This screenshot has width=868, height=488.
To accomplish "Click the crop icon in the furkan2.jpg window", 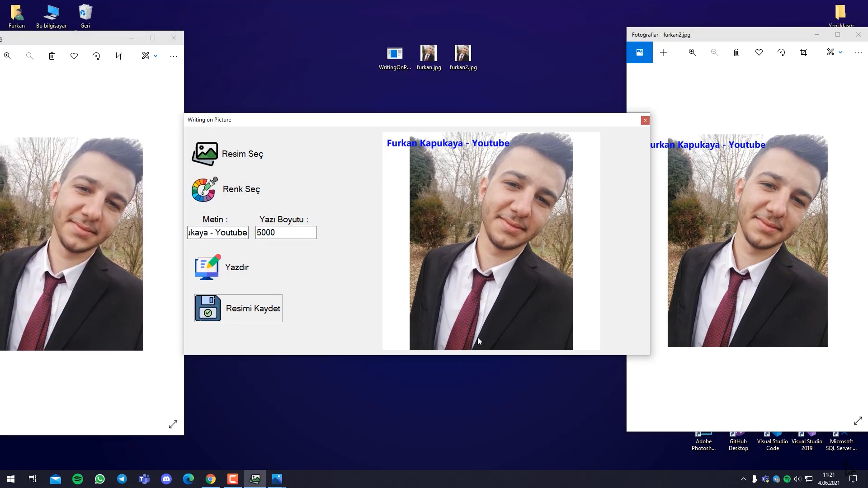I will point(803,53).
